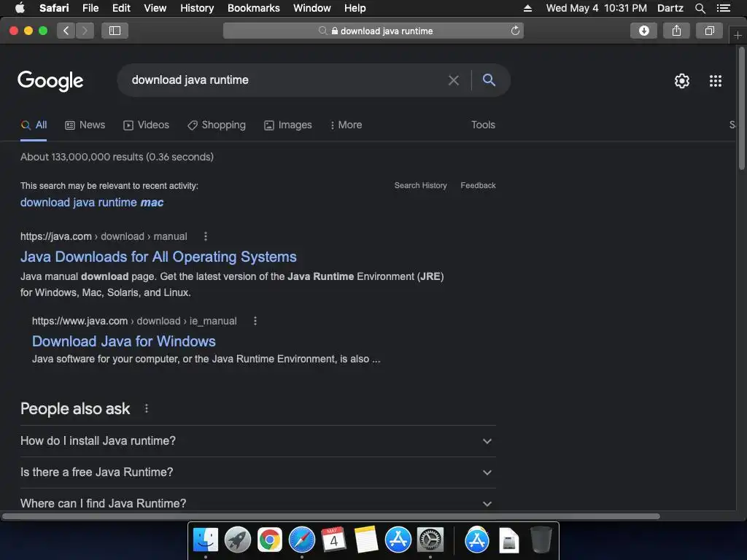Open Google quick settings gear
The height and width of the screenshot is (560, 747).
point(682,81)
